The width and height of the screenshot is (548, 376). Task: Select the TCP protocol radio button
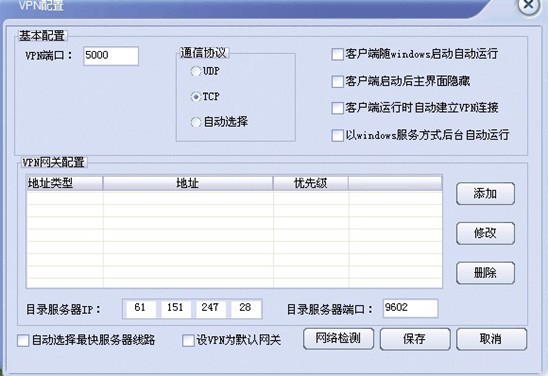(x=195, y=96)
